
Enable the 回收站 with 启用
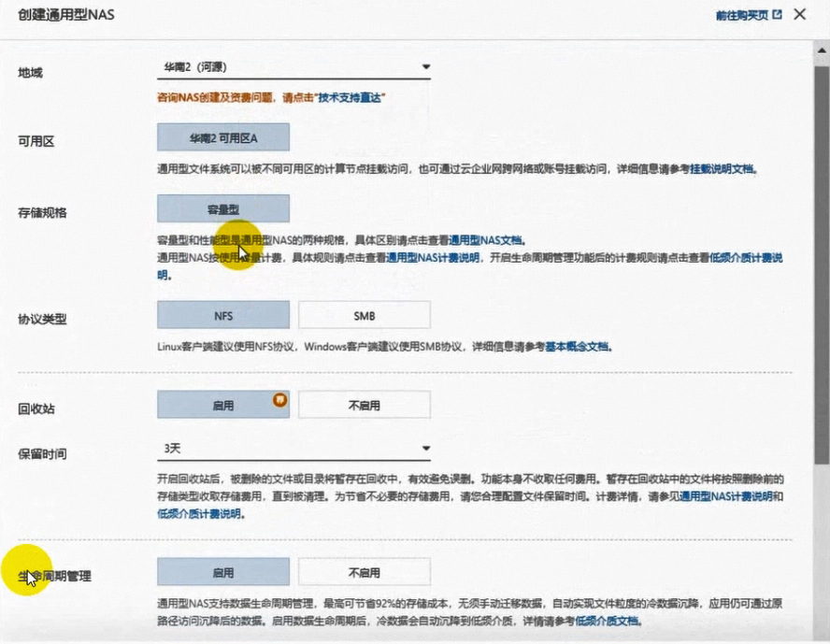pos(223,406)
